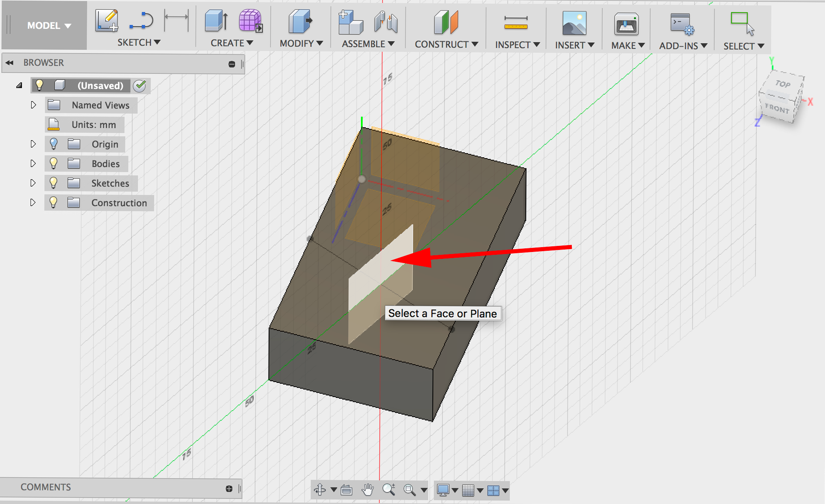Open Viewports dropdown arrow

tap(505, 491)
